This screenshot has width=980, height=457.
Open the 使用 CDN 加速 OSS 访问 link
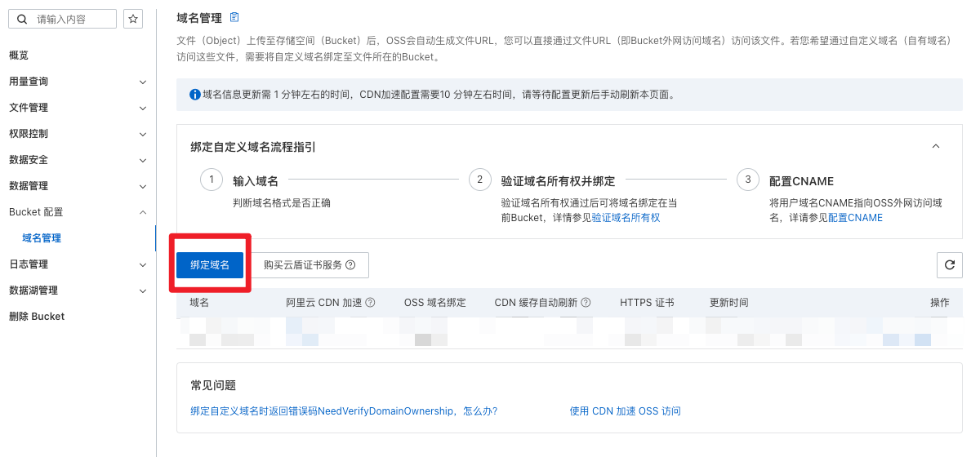625,411
